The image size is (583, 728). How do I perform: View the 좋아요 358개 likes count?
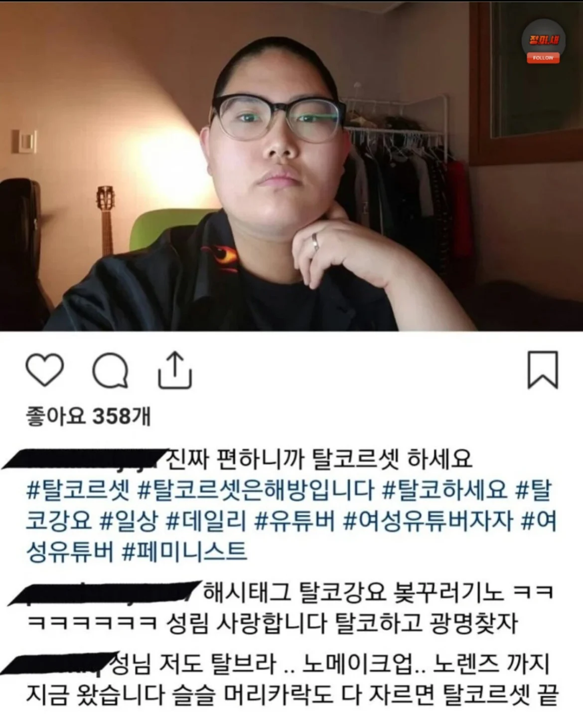click(x=88, y=416)
